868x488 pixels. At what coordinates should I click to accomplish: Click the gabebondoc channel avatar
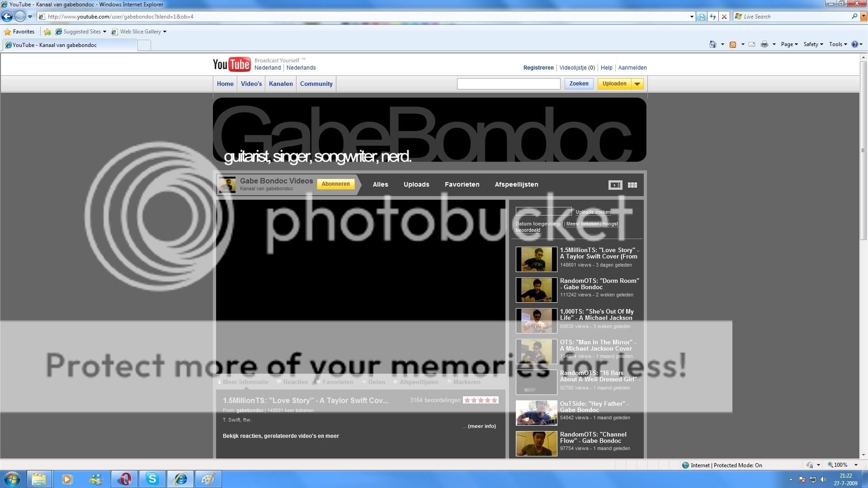[x=227, y=185]
